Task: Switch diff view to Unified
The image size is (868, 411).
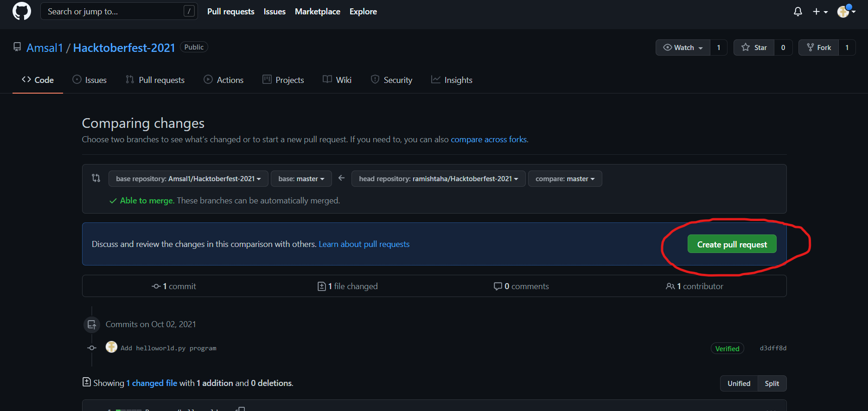Action: (739, 384)
